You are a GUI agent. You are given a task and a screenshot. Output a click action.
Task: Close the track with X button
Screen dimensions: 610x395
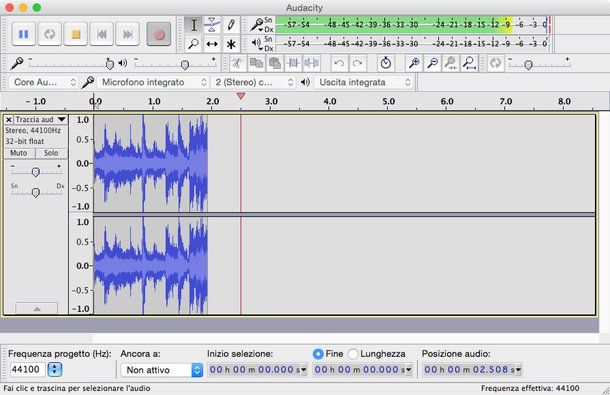point(9,119)
